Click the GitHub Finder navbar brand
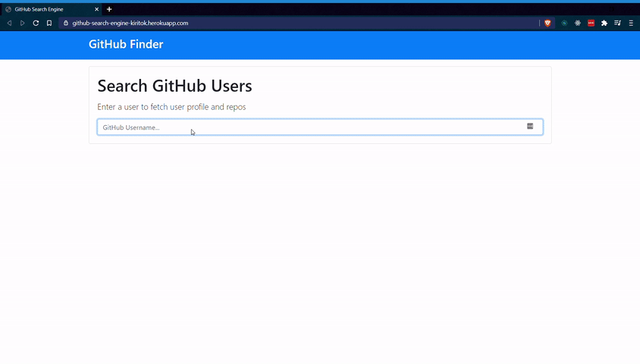The height and width of the screenshot is (364, 640). tap(126, 44)
